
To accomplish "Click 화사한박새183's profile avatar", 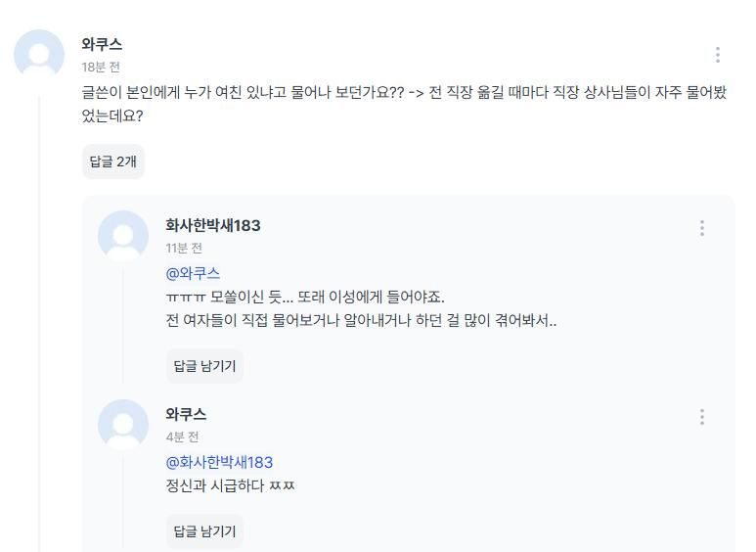I will click(x=123, y=236).
